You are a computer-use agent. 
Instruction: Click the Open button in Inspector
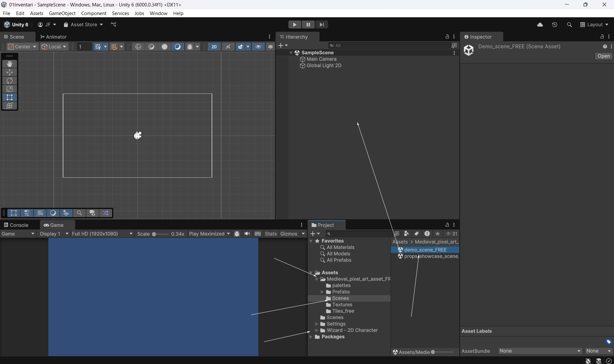[x=603, y=56]
